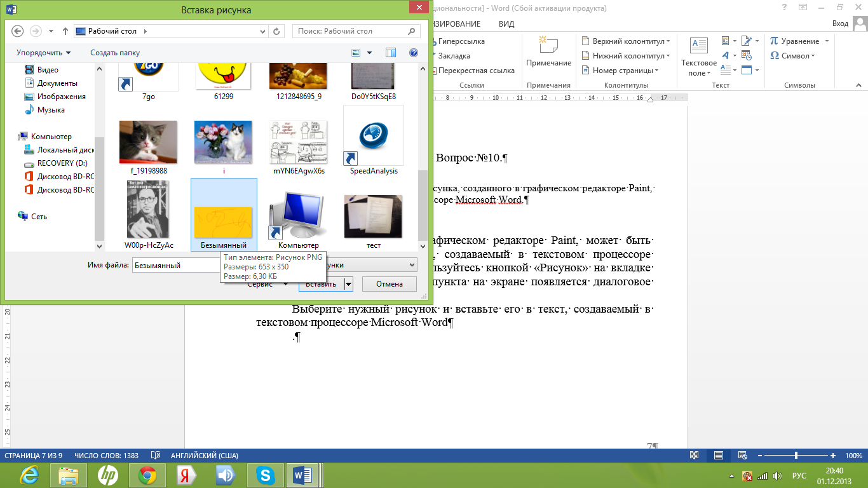Click the Вставить button
Image resolution: width=868 pixels, height=488 pixels.
[321, 284]
